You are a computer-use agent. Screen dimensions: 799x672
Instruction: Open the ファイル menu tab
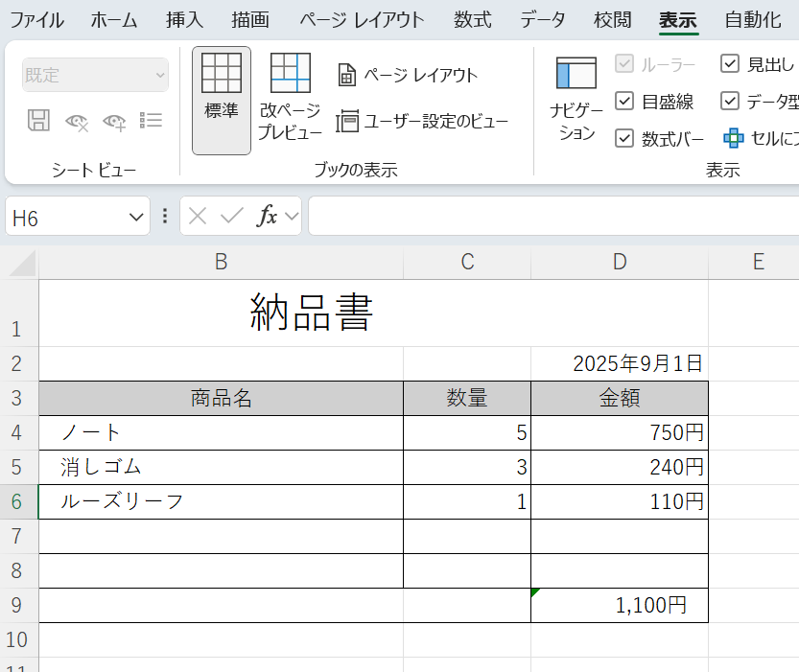36,20
